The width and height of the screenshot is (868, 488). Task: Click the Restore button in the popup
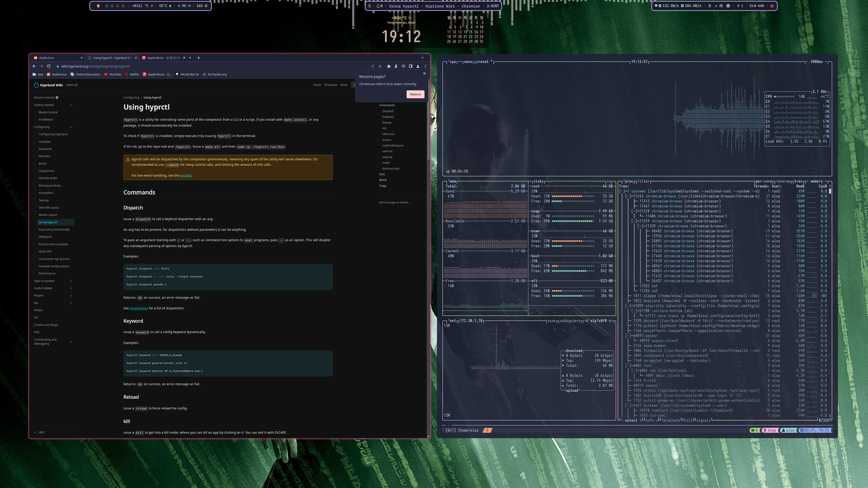(x=415, y=94)
